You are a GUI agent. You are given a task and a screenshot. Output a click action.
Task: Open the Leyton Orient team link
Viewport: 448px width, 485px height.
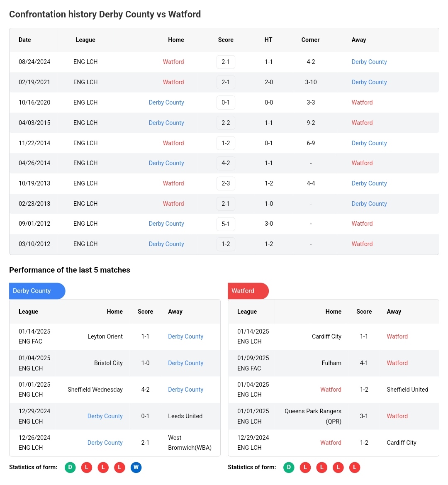[x=105, y=336]
